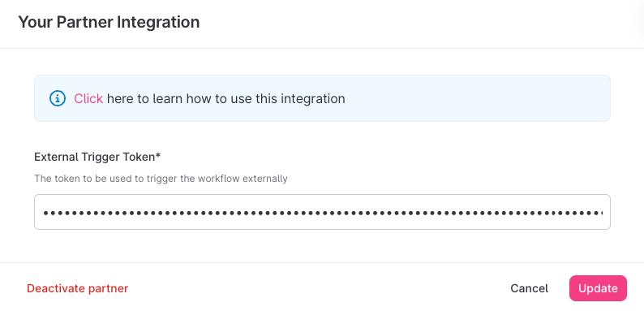Click the 'Your Partner Integration' heading
644x311 pixels.
tap(109, 22)
